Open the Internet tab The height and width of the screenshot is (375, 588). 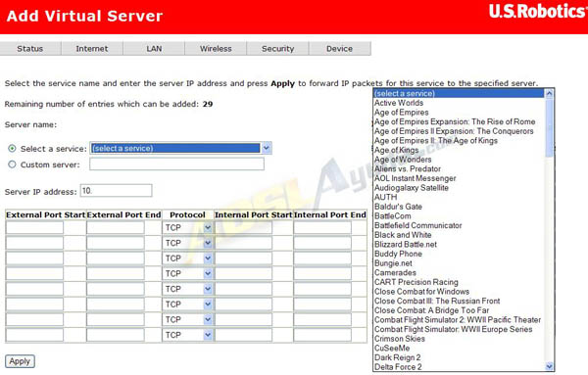point(92,49)
